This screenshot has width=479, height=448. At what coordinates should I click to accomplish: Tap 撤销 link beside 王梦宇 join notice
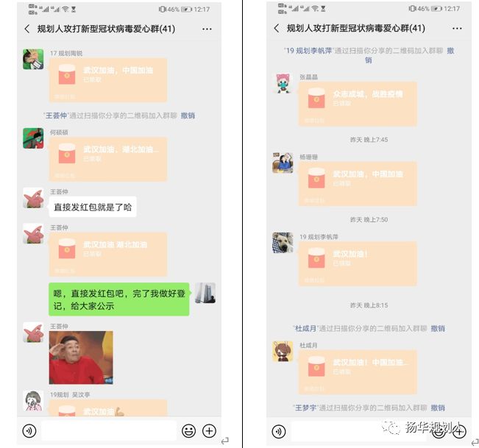(x=438, y=408)
